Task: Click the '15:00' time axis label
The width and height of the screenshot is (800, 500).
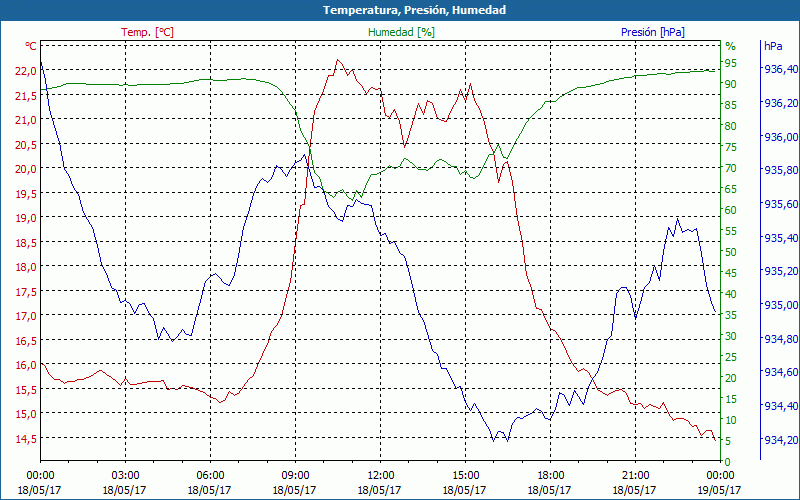Action: click(x=465, y=476)
